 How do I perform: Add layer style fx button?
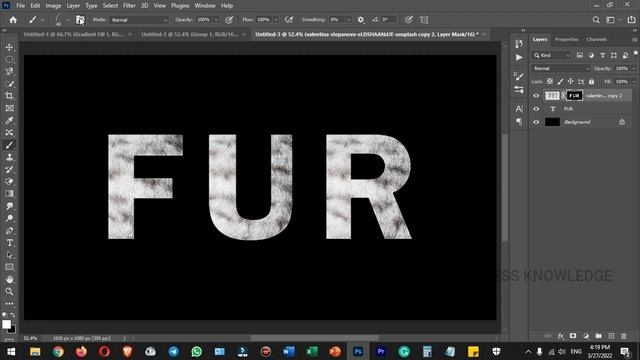click(560, 336)
